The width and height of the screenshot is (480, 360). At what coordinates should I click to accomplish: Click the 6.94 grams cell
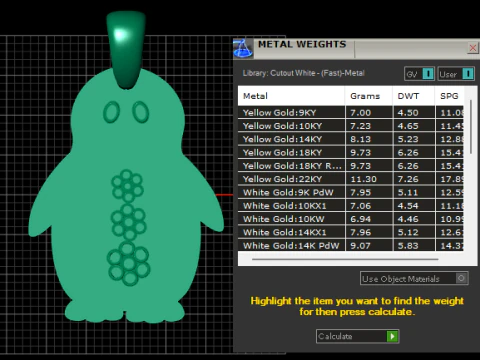tap(369, 219)
